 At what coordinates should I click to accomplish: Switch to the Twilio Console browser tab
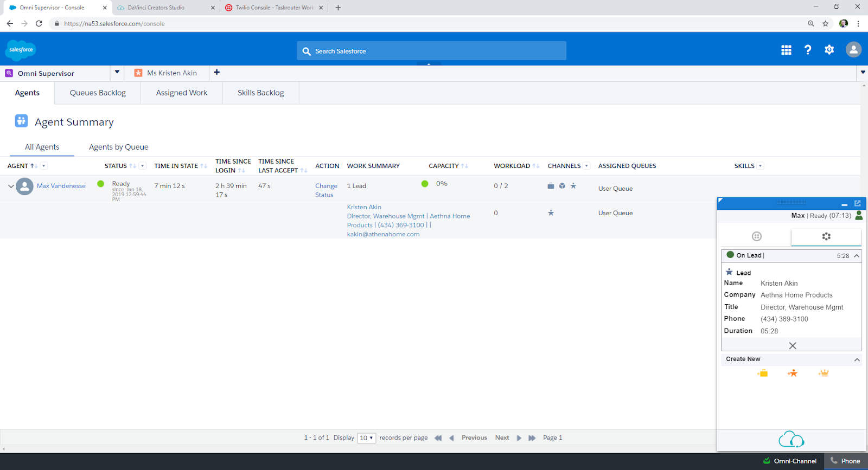click(x=274, y=8)
